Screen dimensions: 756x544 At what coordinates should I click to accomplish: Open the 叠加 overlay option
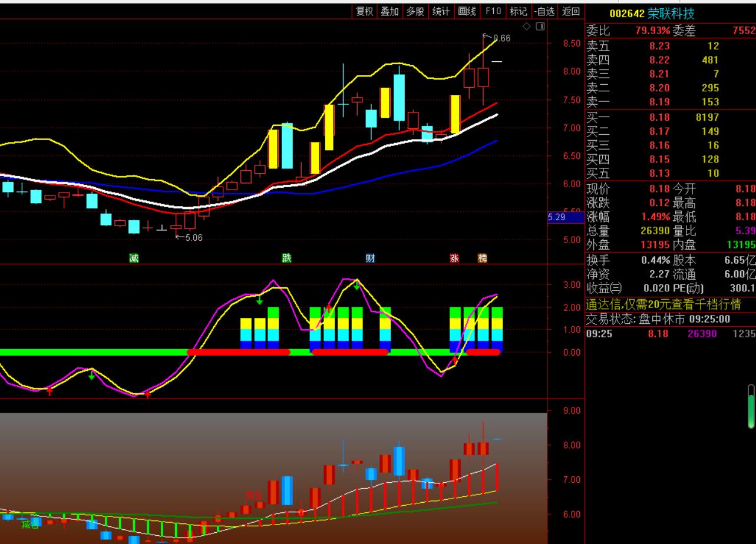click(389, 11)
